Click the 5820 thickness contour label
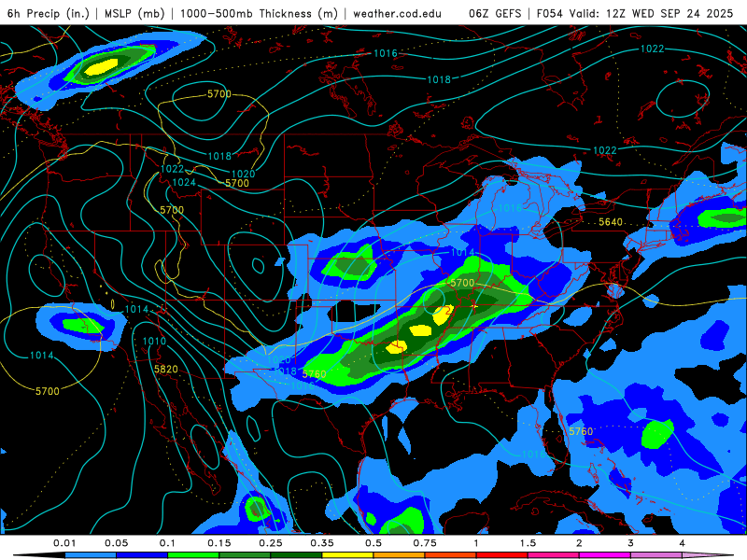Image resolution: width=747 pixels, height=560 pixels. click(x=166, y=369)
